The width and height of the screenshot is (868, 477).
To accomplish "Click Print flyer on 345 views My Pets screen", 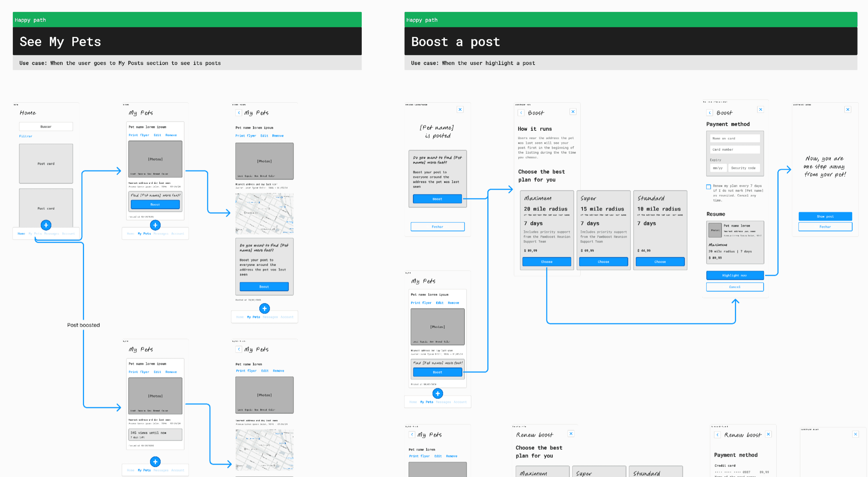I will (x=139, y=372).
